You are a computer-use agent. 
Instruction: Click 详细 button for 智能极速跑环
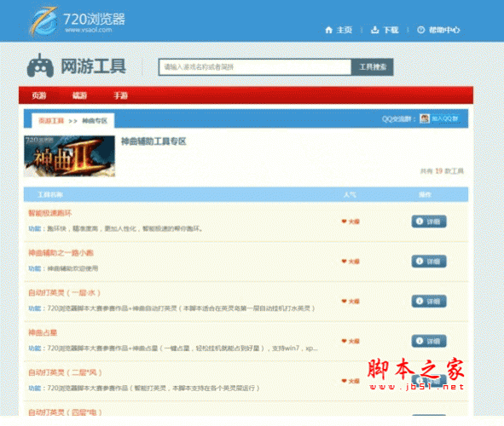pos(429,222)
